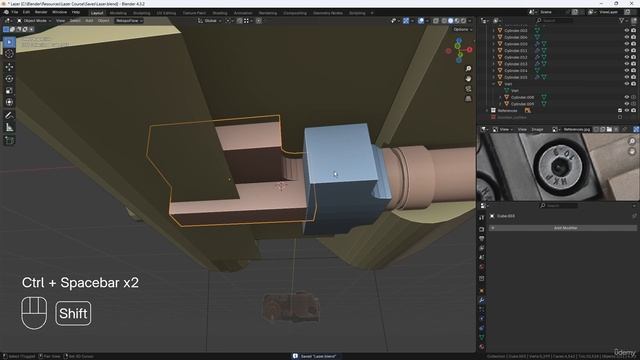The height and width of the screenshot is (360, 640).
Task: Choose the Move tool
Action: 9,67
